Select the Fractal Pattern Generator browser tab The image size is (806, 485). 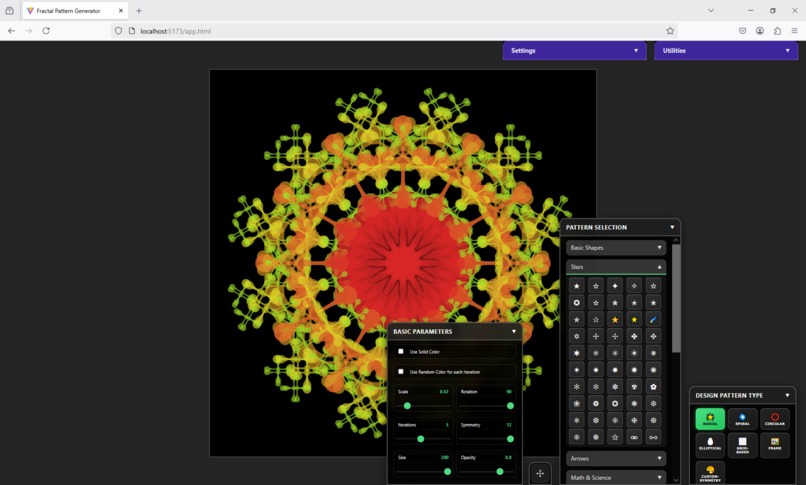pos(75,10)
